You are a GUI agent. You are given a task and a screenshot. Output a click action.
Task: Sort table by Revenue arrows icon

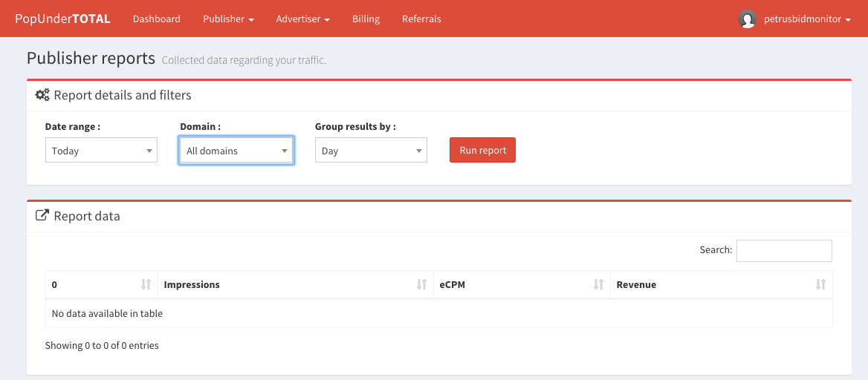tap(820, 284)
